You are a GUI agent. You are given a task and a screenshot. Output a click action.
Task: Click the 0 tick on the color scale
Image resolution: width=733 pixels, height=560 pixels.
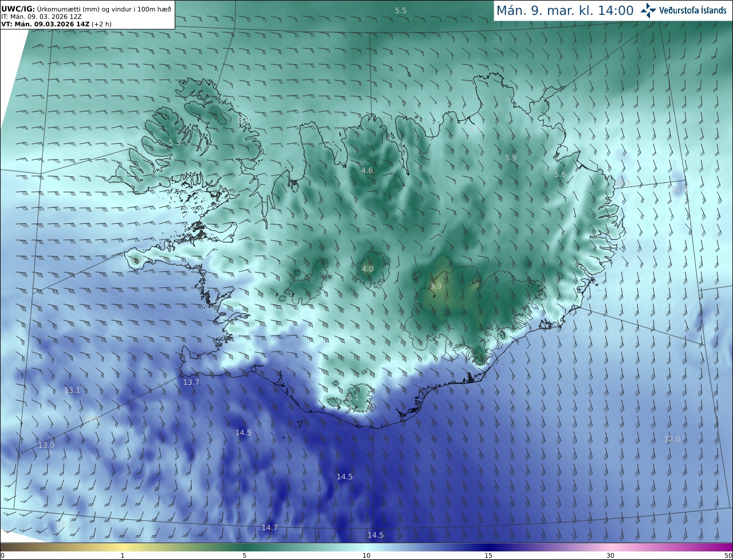tap(2, 555)
